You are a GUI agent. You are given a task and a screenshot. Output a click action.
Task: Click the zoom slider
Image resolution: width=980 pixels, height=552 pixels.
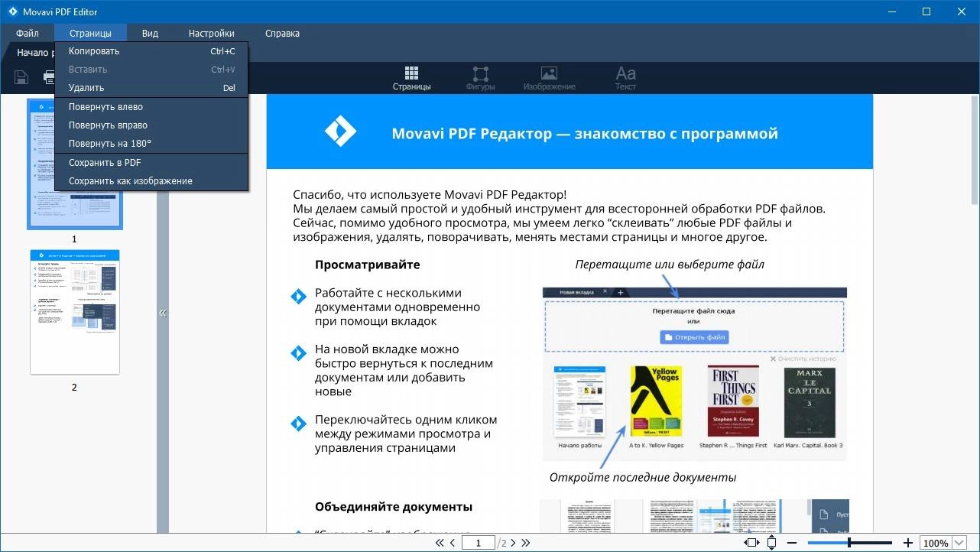point(851,543)
